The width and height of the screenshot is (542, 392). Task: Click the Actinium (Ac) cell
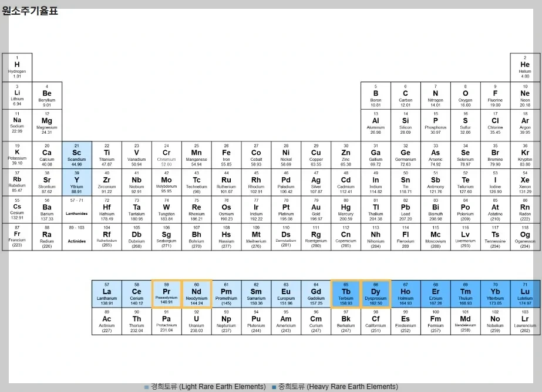click(107, 321)
